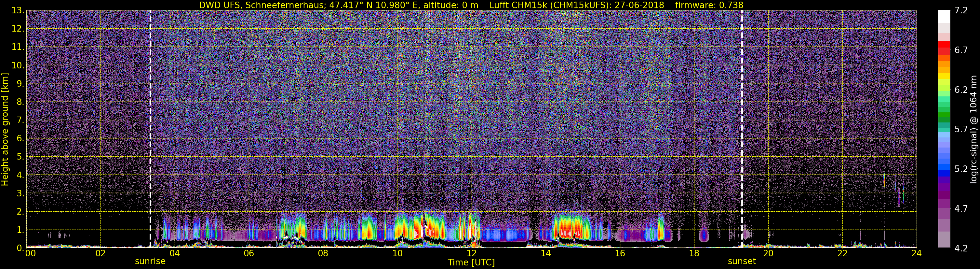Viewport: 980px width, 269px height.
Task: Click the '16' time axis tick label
Action: click(x=620, y=253)
